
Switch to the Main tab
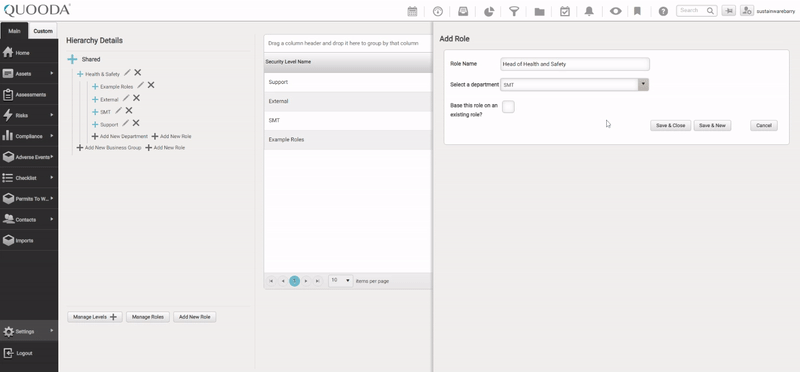click(x=14, y=31)
